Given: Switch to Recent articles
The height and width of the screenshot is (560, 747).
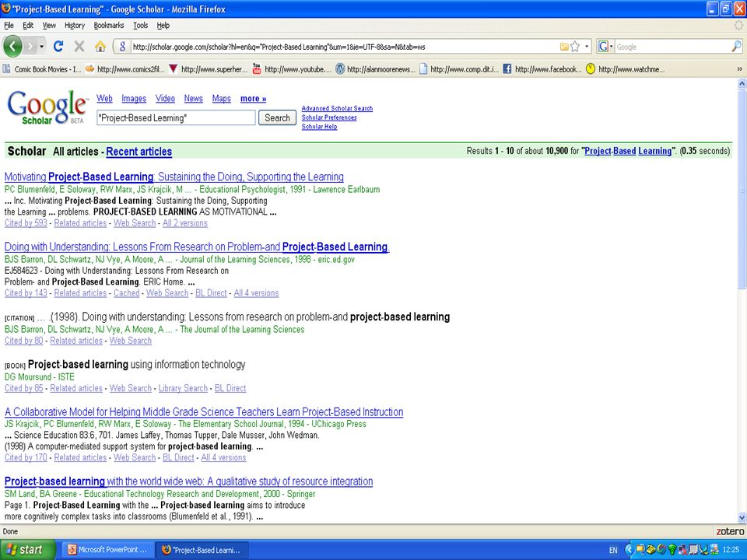Looking at the screenshot, I should click(x=139, y=152).
